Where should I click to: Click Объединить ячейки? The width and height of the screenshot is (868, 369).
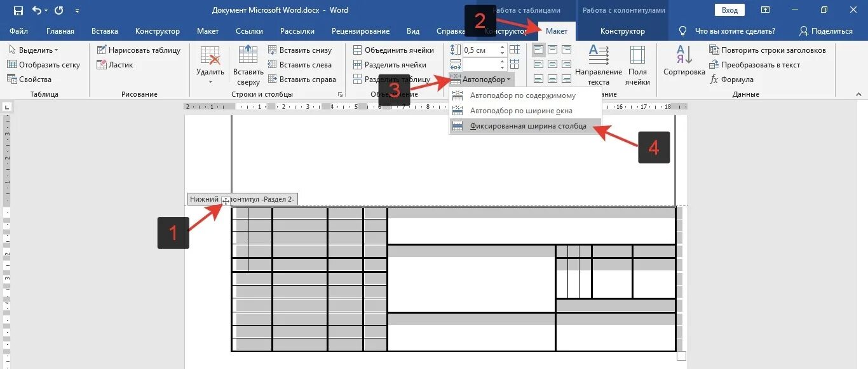(x=393, y=50)
